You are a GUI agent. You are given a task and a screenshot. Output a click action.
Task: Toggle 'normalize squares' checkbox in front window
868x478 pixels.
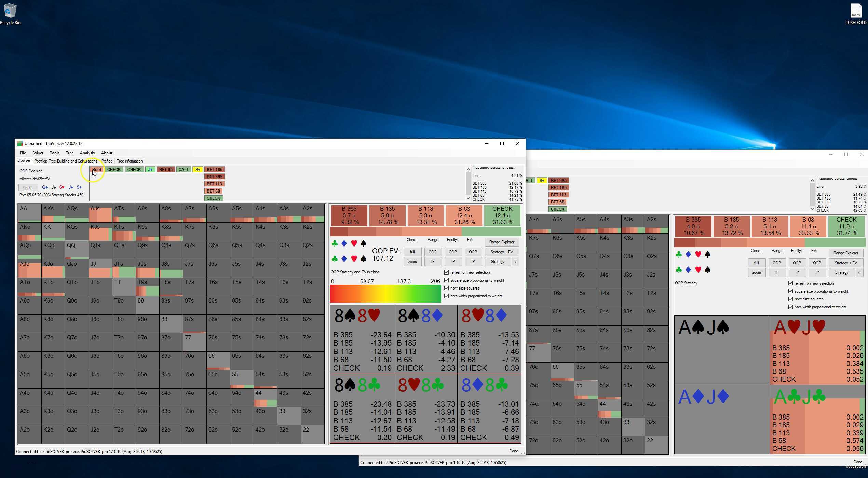446,288
